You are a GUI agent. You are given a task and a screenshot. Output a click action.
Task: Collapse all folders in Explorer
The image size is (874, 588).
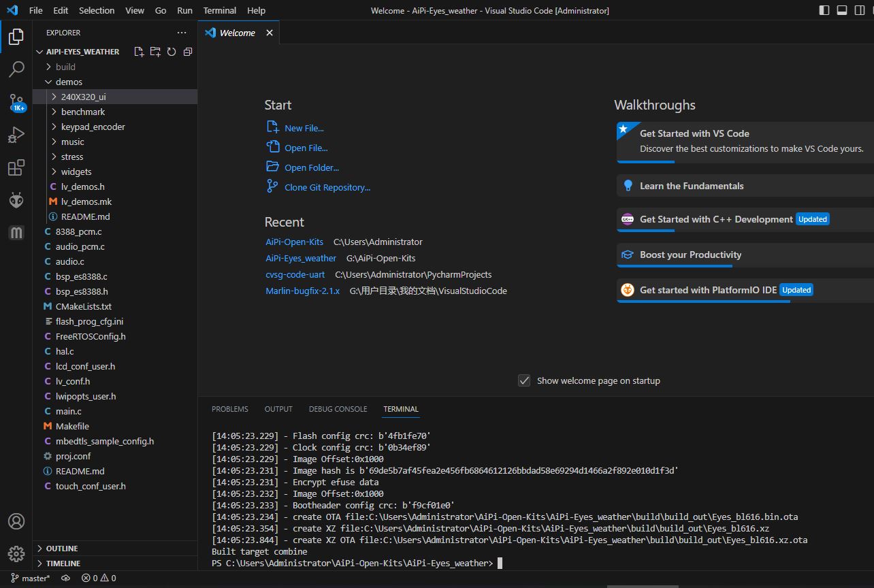[188, 52]
